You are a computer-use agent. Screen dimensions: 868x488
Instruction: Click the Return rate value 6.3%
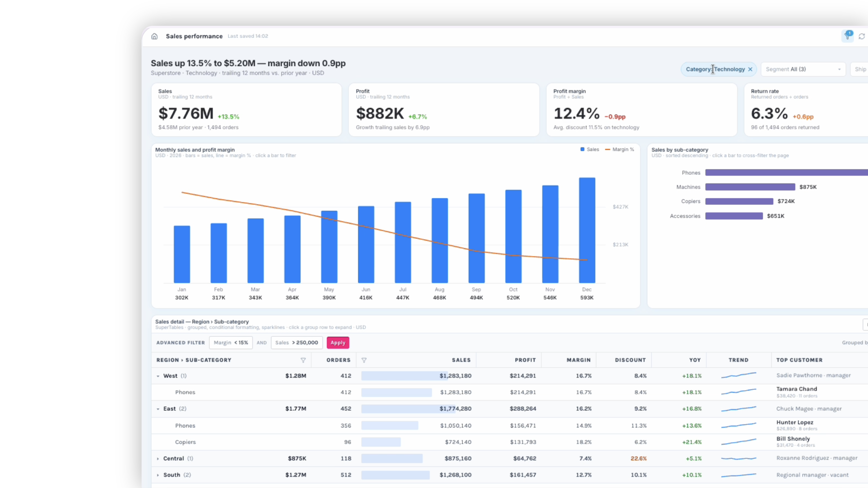click(x=769, y=113)
